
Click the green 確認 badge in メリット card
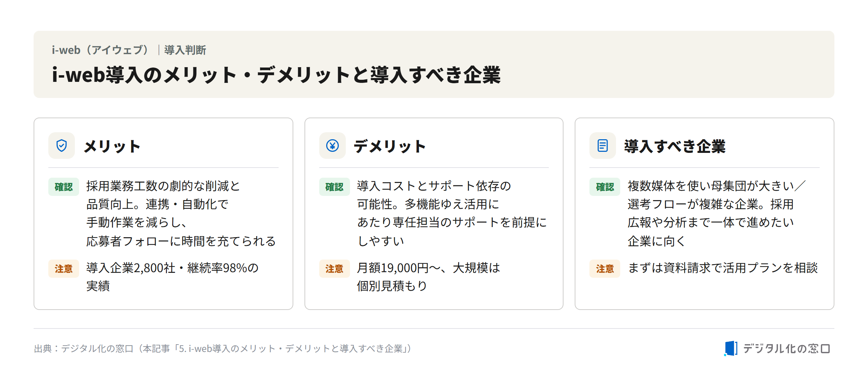[64, 187]
